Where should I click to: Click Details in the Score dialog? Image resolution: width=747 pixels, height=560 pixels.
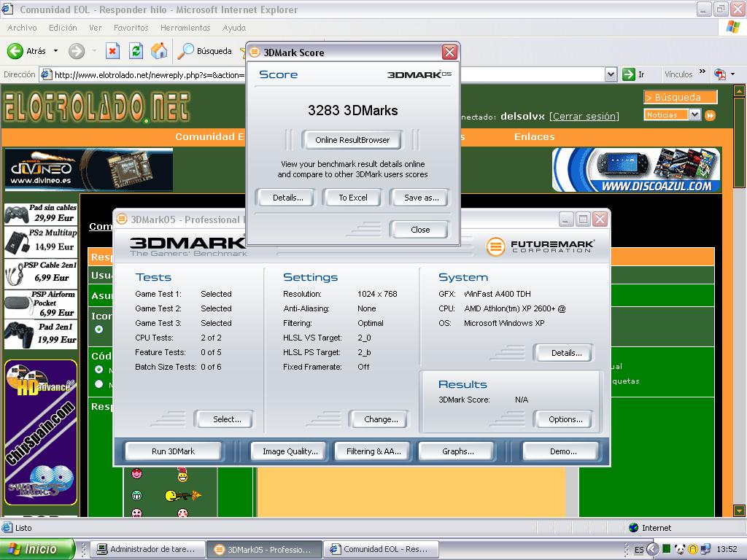(x=287, y=198)
